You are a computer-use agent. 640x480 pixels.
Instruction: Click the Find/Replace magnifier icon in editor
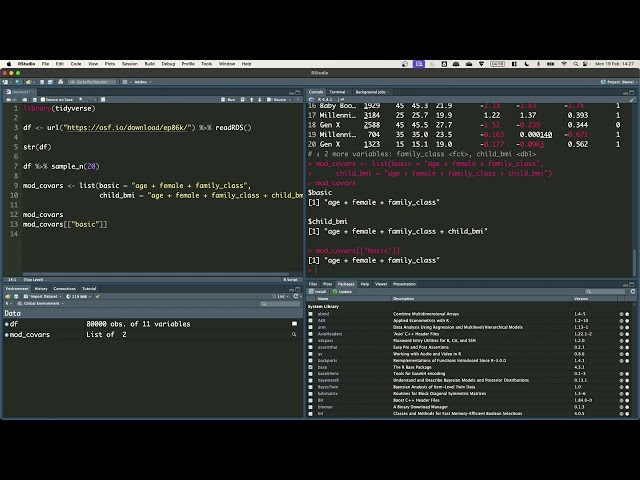[81, 100]
